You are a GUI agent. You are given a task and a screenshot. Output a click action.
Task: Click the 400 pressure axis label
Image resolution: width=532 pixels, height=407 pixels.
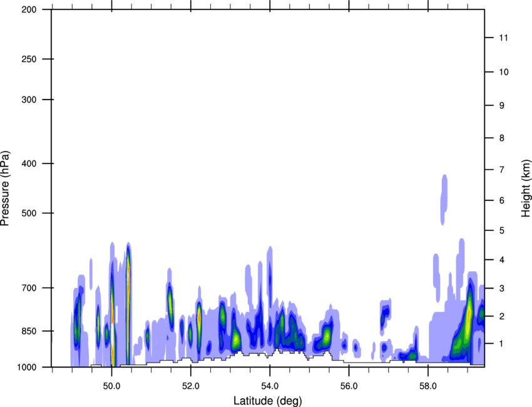[29, 163]
